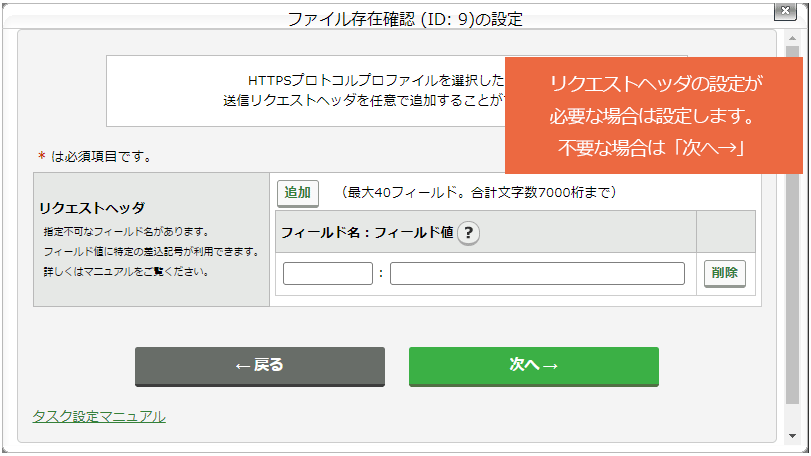Click the field value help question-mark icon

pos(468,233)
